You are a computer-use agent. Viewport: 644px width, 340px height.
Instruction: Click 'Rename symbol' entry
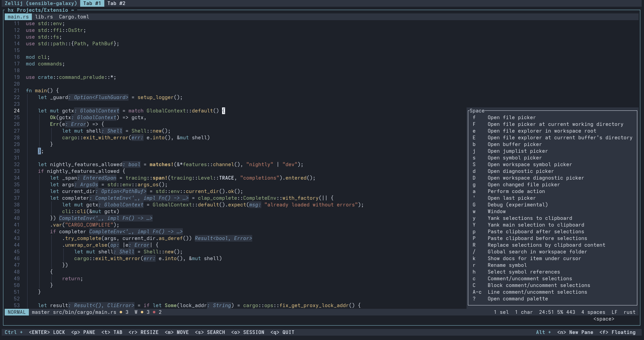552,265
